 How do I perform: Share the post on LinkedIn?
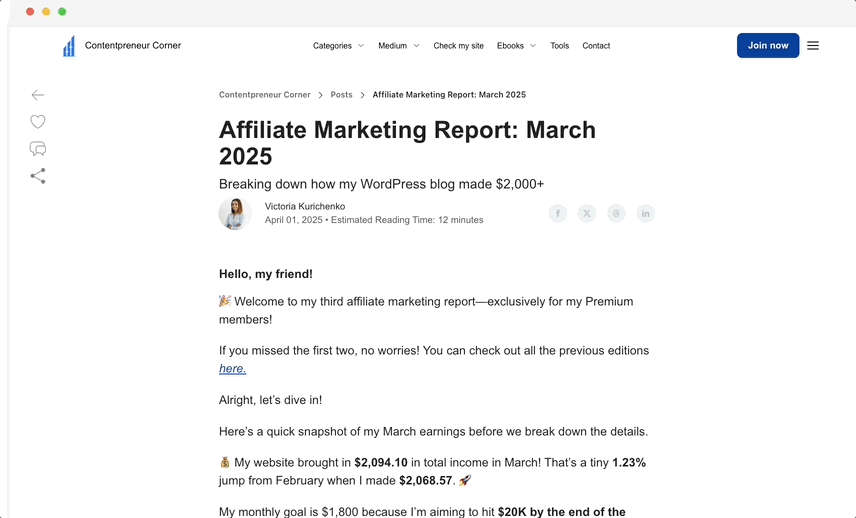click(x=645, y=213)
